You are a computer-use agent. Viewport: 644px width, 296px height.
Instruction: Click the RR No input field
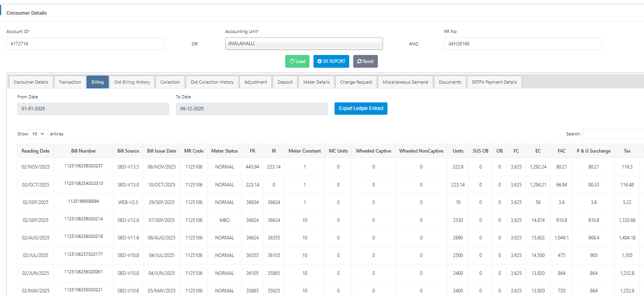[522, 44]
